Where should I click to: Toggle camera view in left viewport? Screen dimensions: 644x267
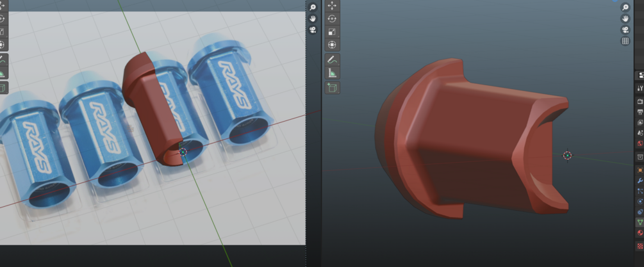click(313, 29)
